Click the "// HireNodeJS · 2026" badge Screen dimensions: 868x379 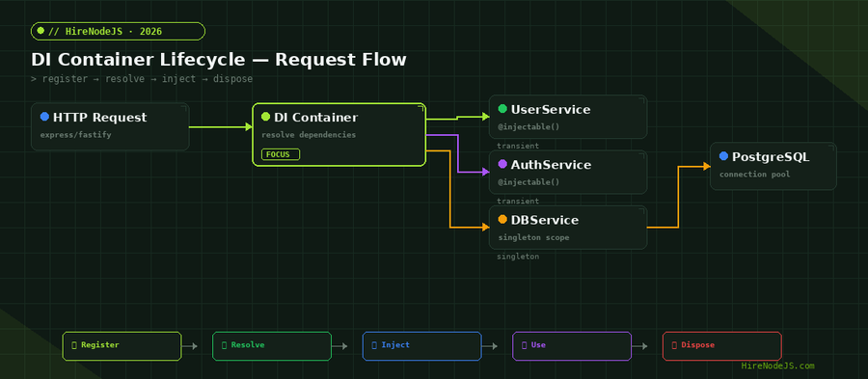(118, 31)
